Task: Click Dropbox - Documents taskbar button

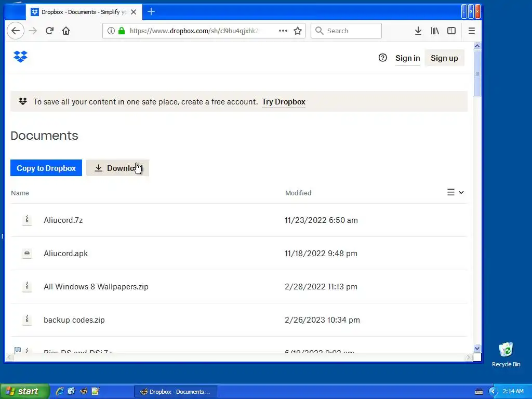Action: coord(176,392)
